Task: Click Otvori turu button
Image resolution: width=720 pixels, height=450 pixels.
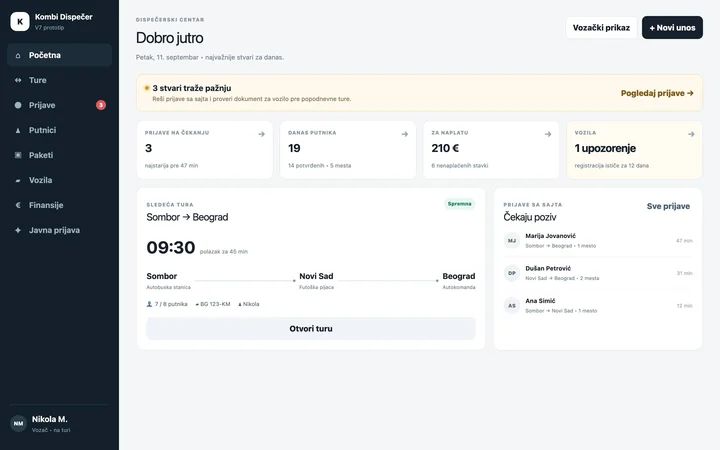Action: pyautogui.click(x=311, y=329)
